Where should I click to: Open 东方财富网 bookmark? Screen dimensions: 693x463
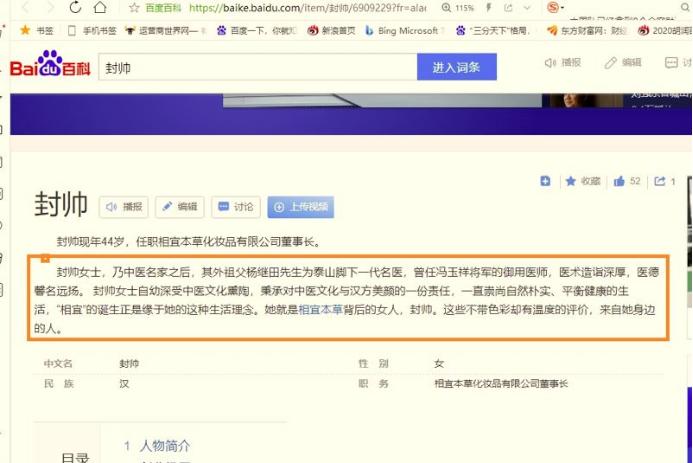[587, 30]
